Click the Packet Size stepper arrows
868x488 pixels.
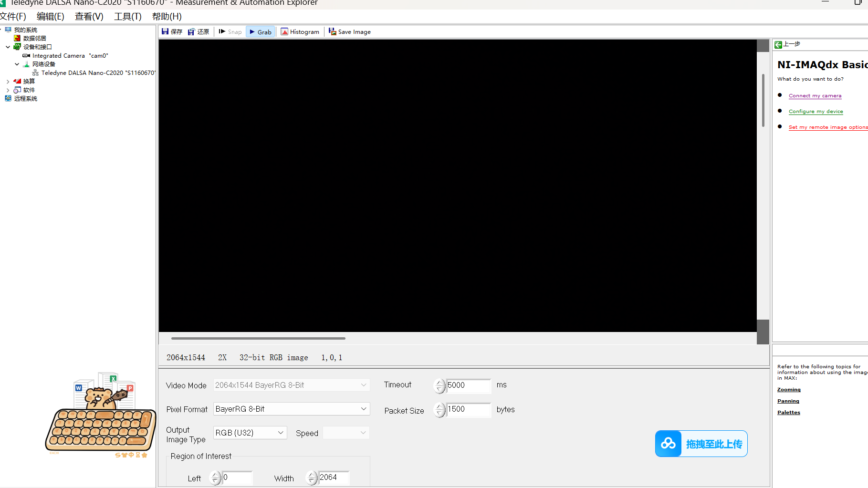[439, 410]
